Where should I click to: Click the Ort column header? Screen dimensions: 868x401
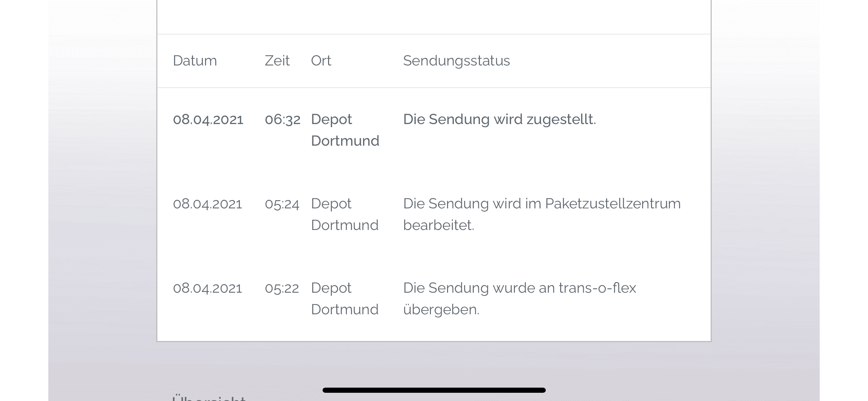point(321,61)
